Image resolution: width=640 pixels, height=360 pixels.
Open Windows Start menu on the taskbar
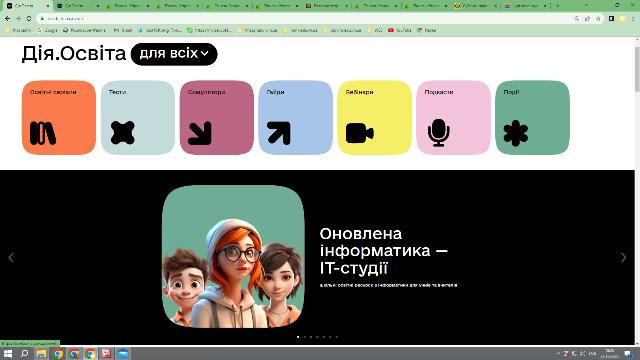coord(8,353)
